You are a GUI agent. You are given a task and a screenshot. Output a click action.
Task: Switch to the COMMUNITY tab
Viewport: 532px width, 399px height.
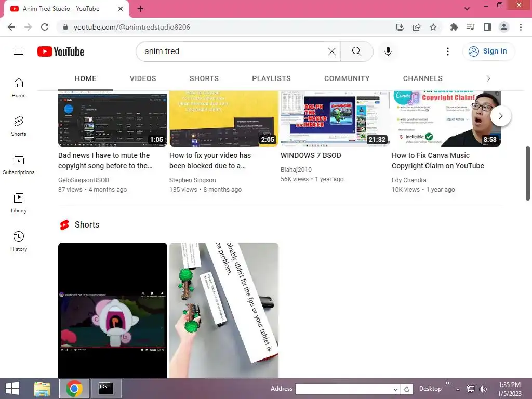(347, 79)
